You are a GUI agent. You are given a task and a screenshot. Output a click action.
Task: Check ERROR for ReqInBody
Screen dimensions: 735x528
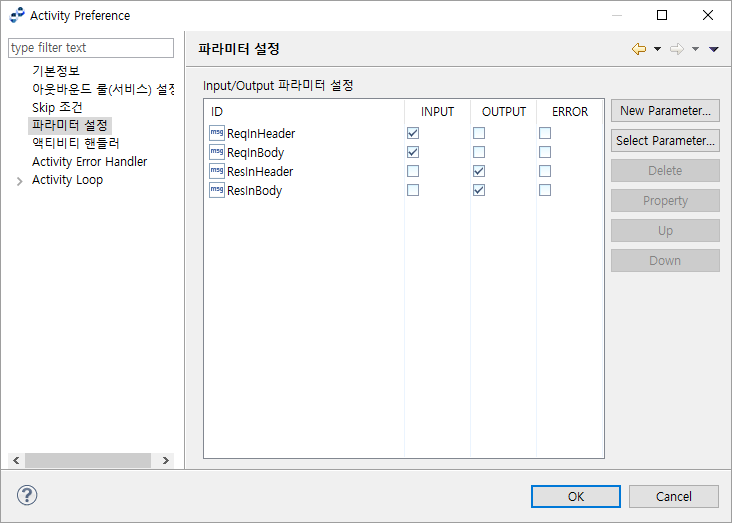[x=545, y=152]
